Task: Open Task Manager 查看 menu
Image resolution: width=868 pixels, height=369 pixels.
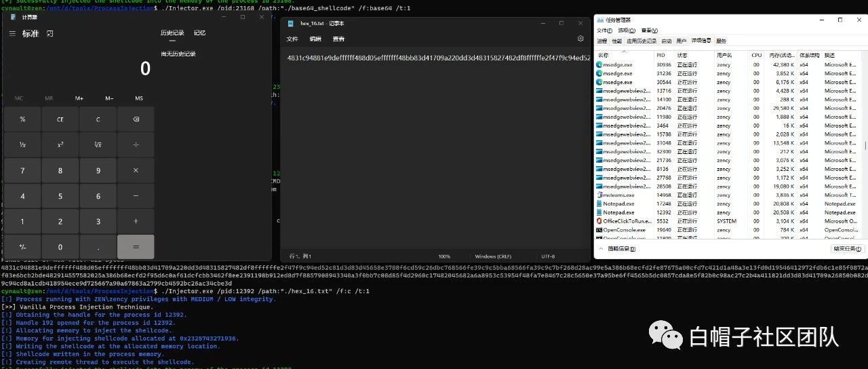Action: click(650, 31)
